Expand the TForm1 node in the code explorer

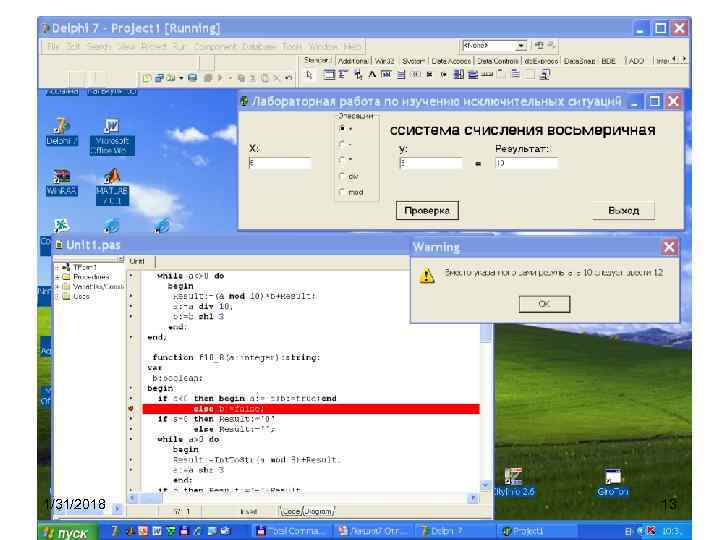[57, 267]
